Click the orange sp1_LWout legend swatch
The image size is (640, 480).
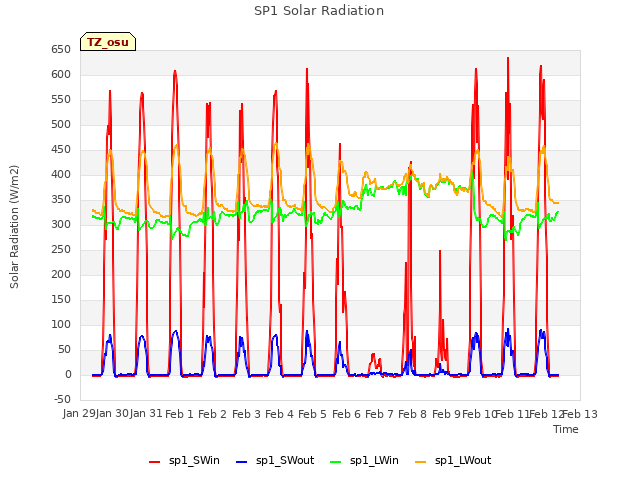(x=420, y=462)
